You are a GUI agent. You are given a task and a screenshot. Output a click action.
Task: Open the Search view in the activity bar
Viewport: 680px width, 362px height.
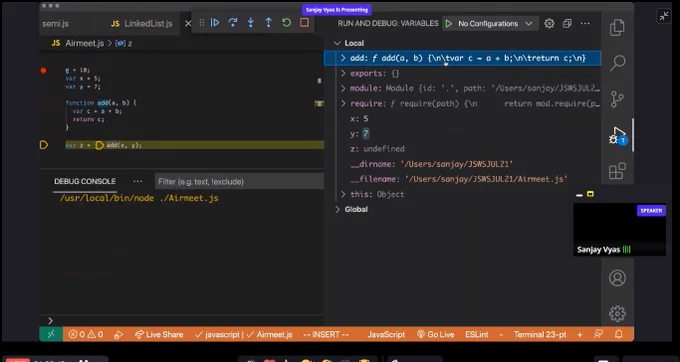pyautogui.click(x=618, y=63)
